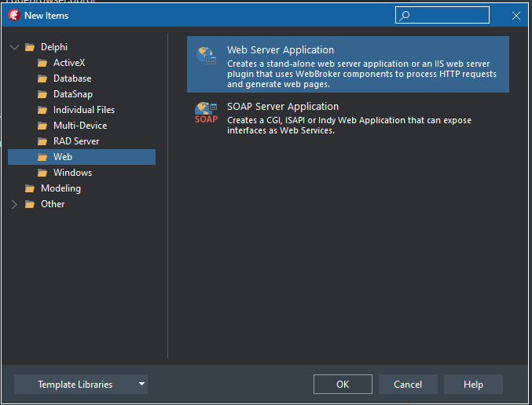Select the Multi-Device category
This screenshot has width=532, height=405.
[80, 126]
